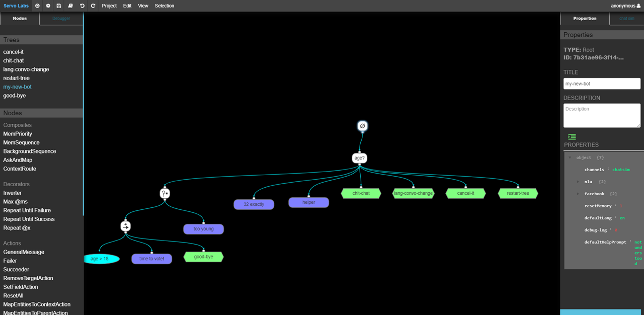This screenshot has height=315, width=644.
Task: Click the green indent icon above PROPERTIES
Action: 572,137
